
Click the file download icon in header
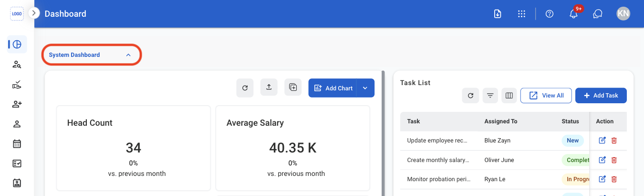pos(498,14)
